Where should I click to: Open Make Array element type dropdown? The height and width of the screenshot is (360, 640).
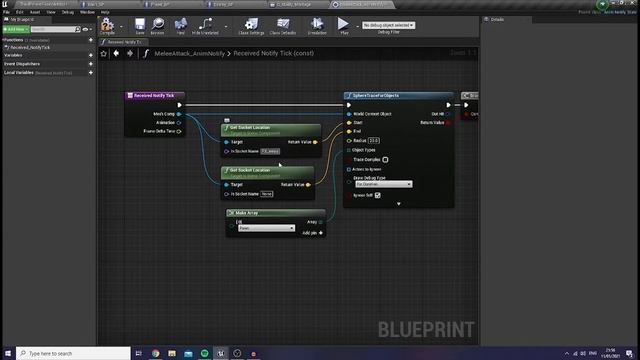[x=266, y=228]
